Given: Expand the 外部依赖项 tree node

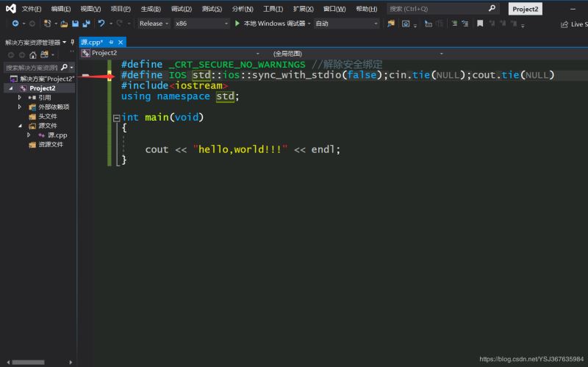Looking at the screenshot, I should (x=20, y=107).
